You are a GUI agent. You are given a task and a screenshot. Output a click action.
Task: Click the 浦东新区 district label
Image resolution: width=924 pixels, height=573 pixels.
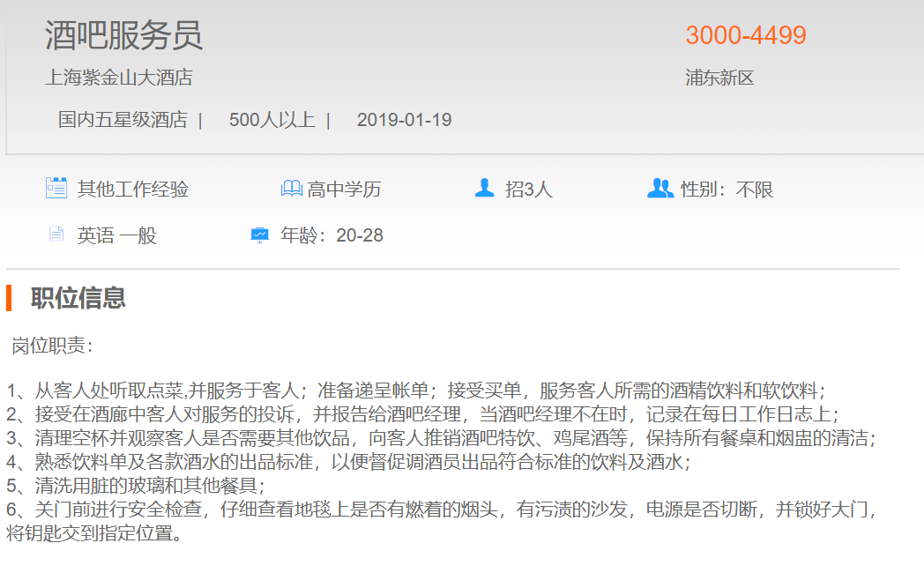(x=719, y=78)
